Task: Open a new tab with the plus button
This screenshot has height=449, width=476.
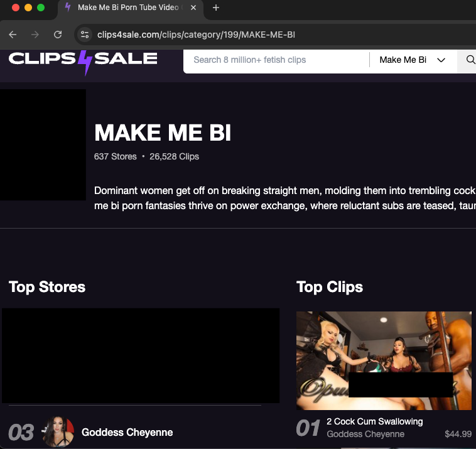Action: point(216,8)
